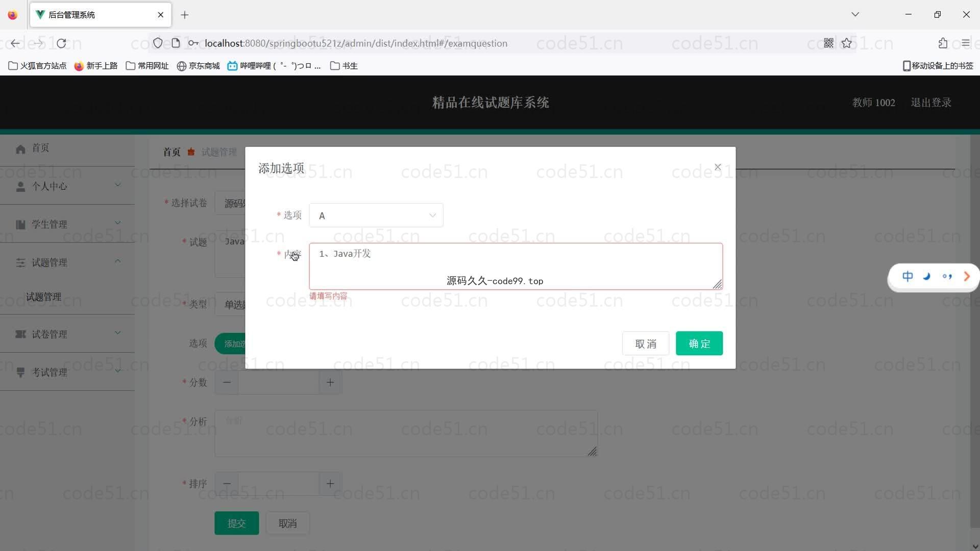Close the 后台管理系统 tab
This screenshot has height=551, width=980.
[161, 15]
